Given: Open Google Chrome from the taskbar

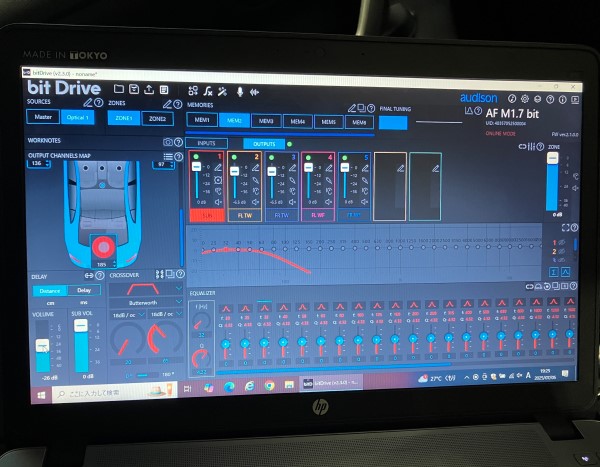Looking at the screenshot, I should click(269, 386).
